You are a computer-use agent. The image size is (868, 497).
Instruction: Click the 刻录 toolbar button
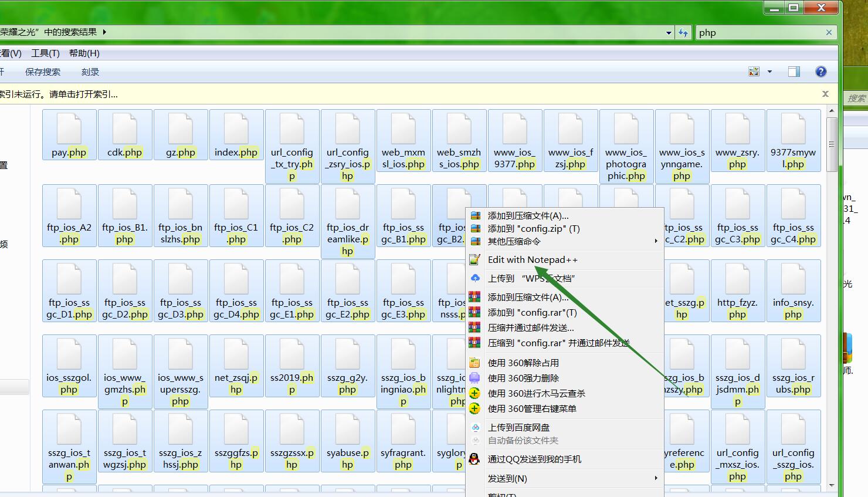(90, 72)
